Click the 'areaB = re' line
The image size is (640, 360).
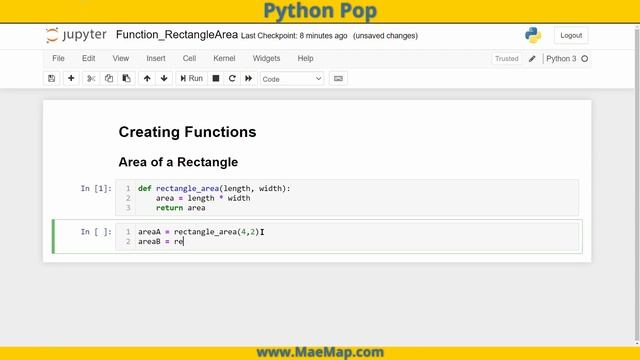click(x=161, y=242)
